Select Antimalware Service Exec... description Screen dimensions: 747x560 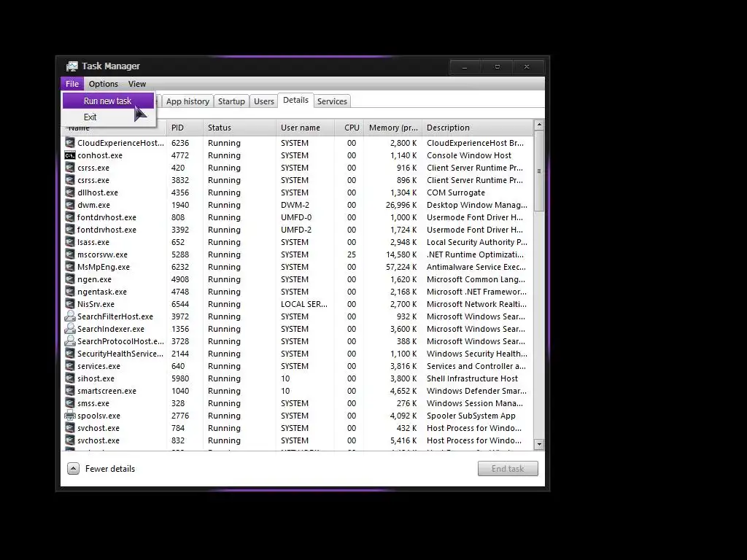tap(476, 267)
